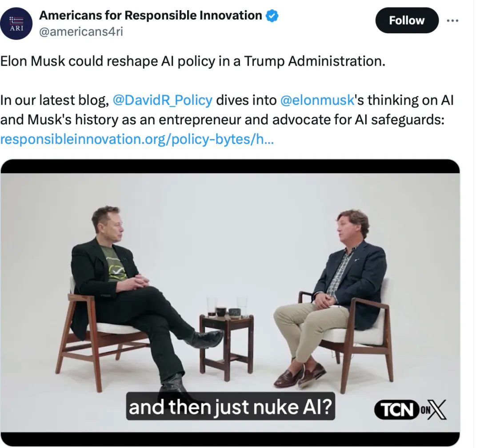Click the black top bar of video
Screen dimensions: 480x448
tap(230, 166)
